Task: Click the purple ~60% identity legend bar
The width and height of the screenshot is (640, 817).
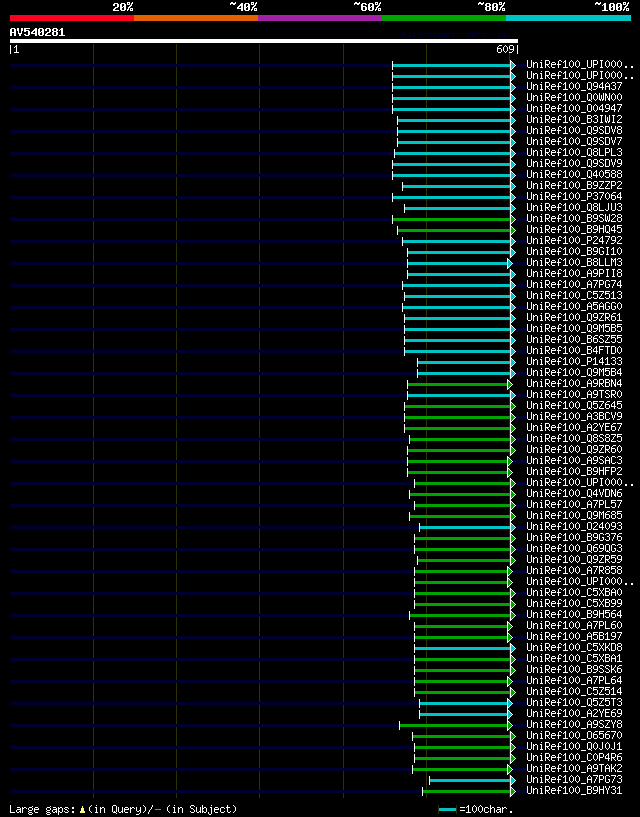Action: point(320,18)
